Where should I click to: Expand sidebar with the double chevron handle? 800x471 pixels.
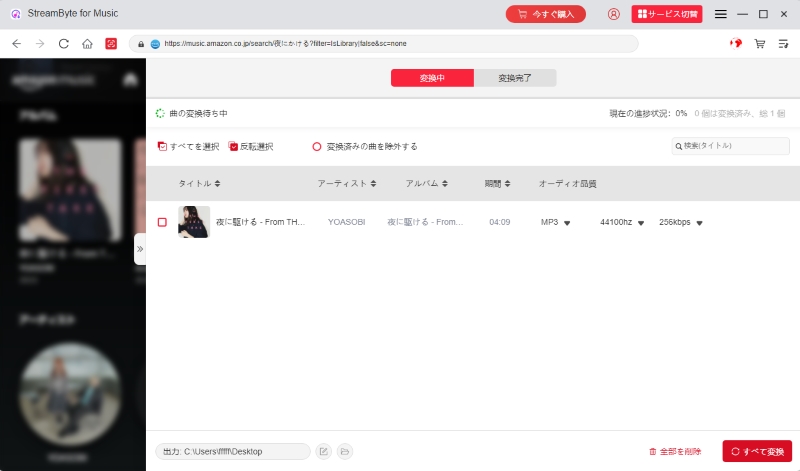coord(140,249)
